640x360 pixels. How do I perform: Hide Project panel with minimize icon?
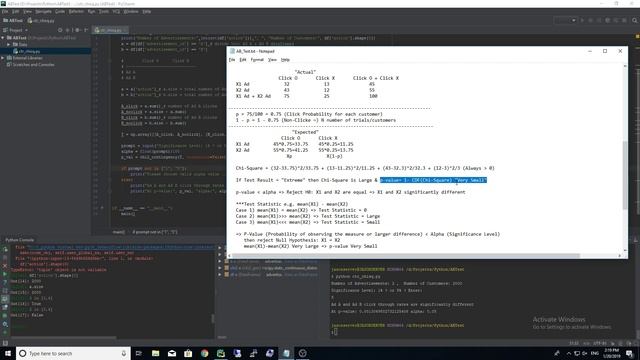pyautogui.click(x=86, y=30)
